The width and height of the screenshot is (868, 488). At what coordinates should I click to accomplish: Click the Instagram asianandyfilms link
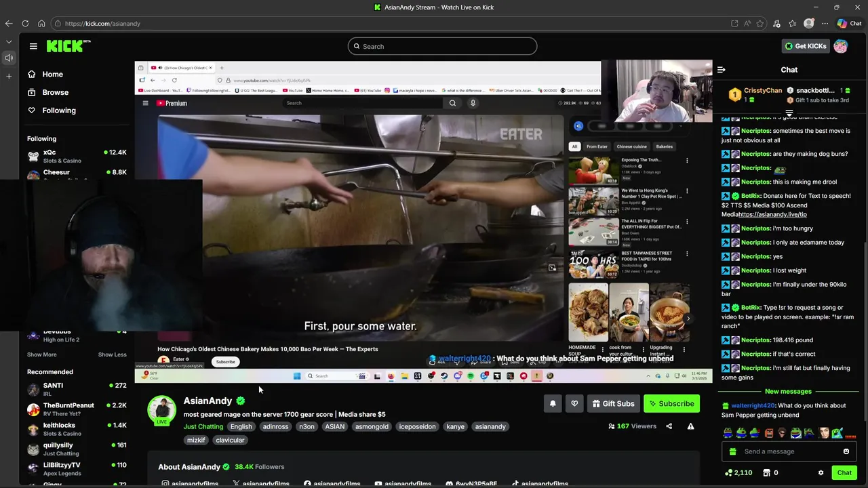[x=189, y=484]
